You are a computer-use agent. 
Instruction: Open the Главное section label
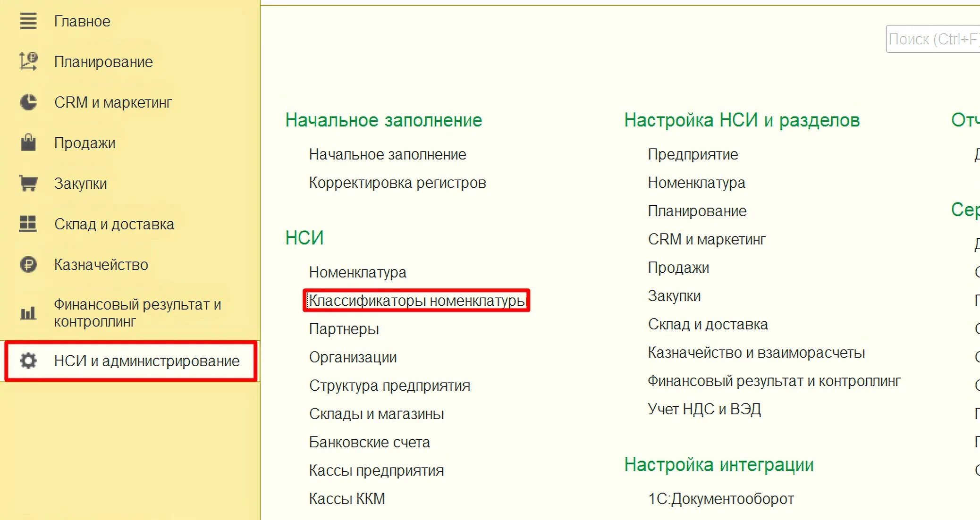[x=82, y=21]
